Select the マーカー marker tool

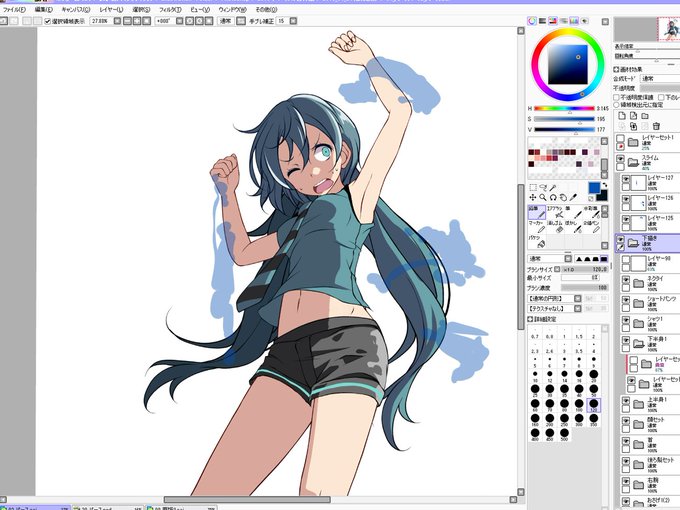(x=536, y=227)
